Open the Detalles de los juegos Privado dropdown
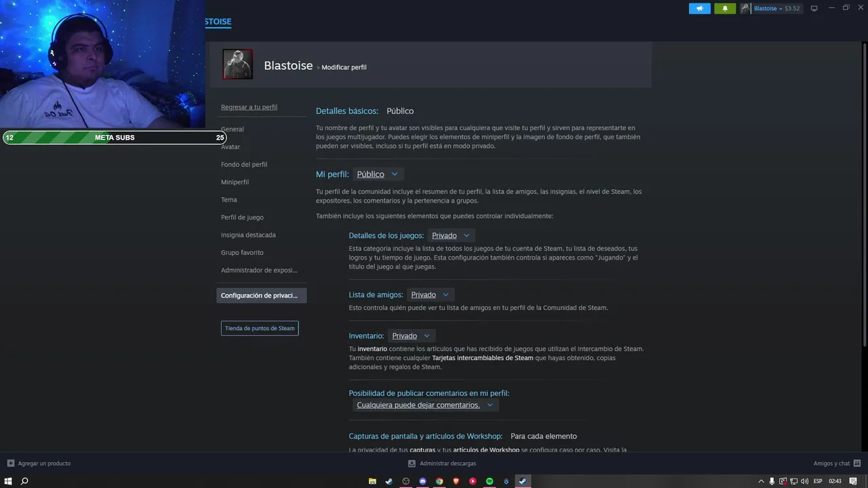868x488 pixels. point(451,235)
